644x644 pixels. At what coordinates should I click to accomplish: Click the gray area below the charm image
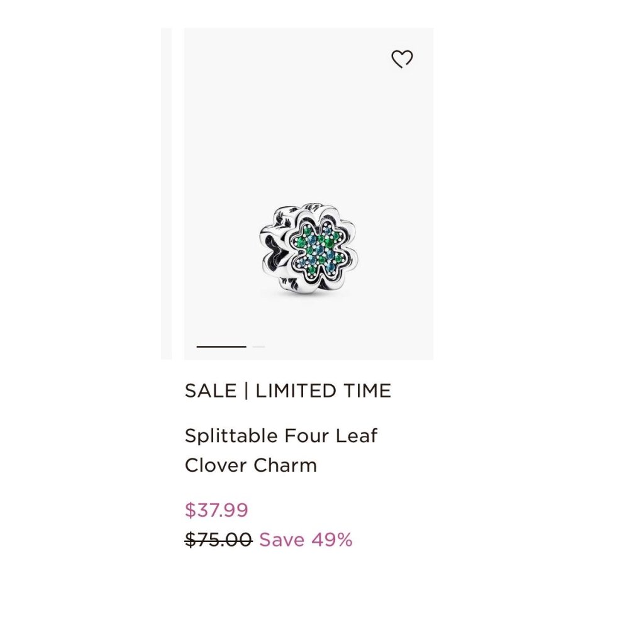pyautogui.click(x=308, y=320)
